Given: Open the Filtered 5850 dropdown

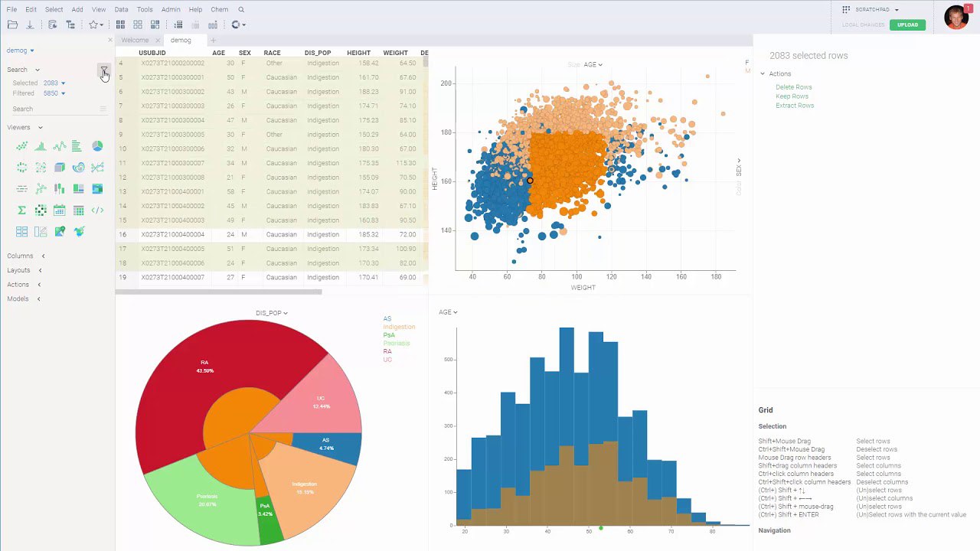Looking at the screenshot, I should [54, 93].
